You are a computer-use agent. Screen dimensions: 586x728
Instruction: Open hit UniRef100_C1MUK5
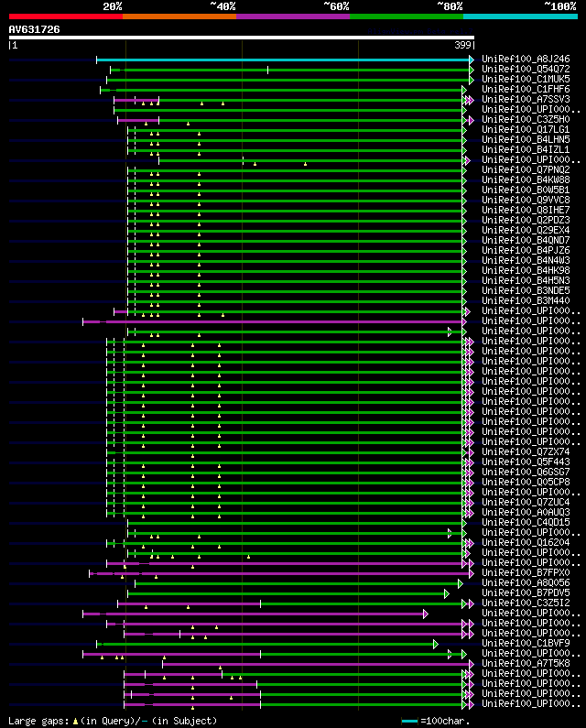(526, 80)
